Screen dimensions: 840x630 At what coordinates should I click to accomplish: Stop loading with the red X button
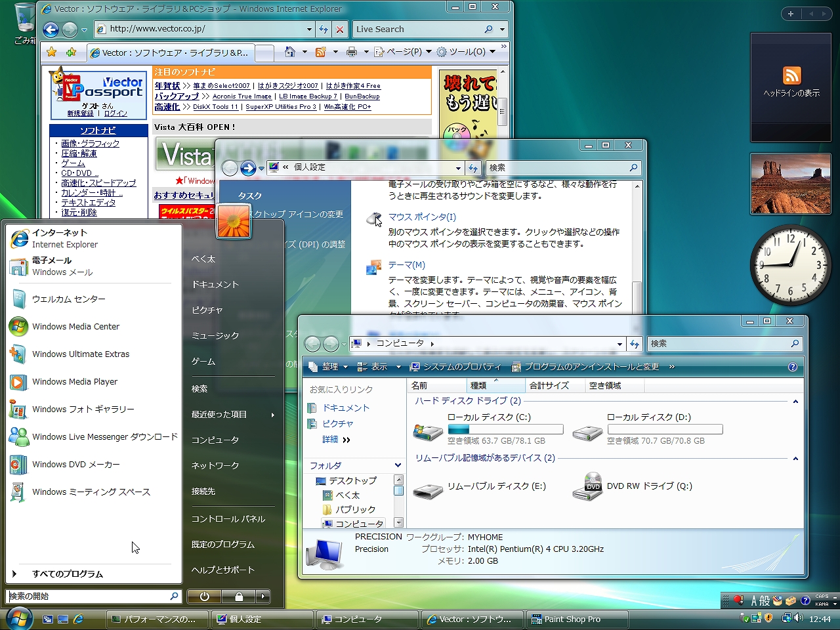point(339,29)
